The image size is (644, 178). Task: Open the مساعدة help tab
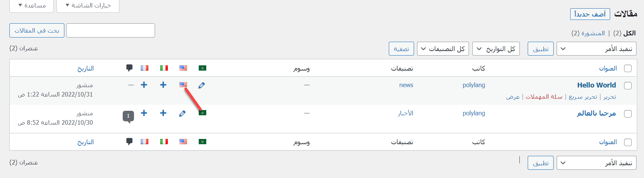click(x=32, y=6)
